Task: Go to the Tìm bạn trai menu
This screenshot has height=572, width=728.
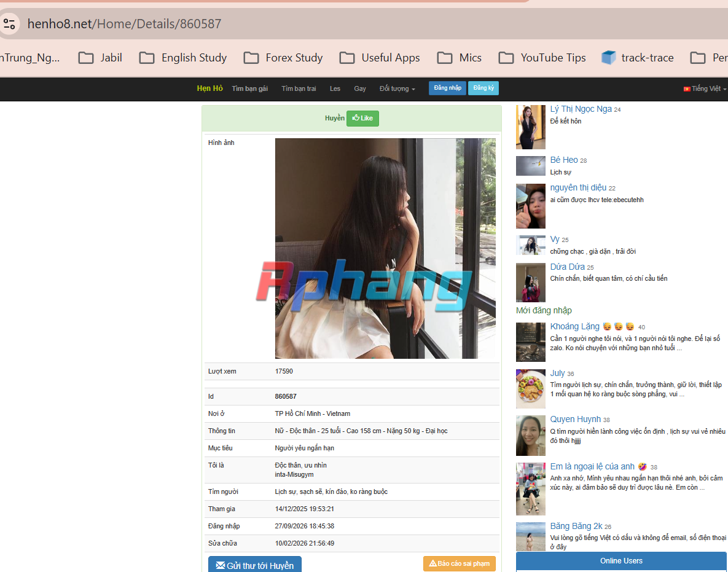Action: 299,88
